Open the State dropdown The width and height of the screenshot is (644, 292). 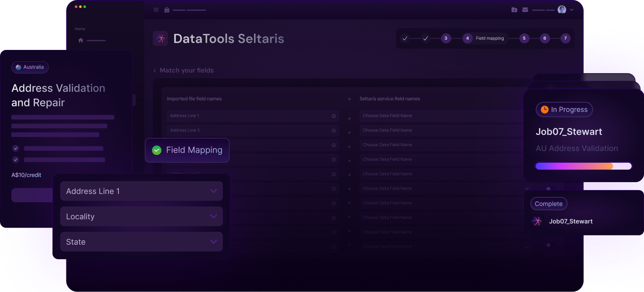[213, 242]
